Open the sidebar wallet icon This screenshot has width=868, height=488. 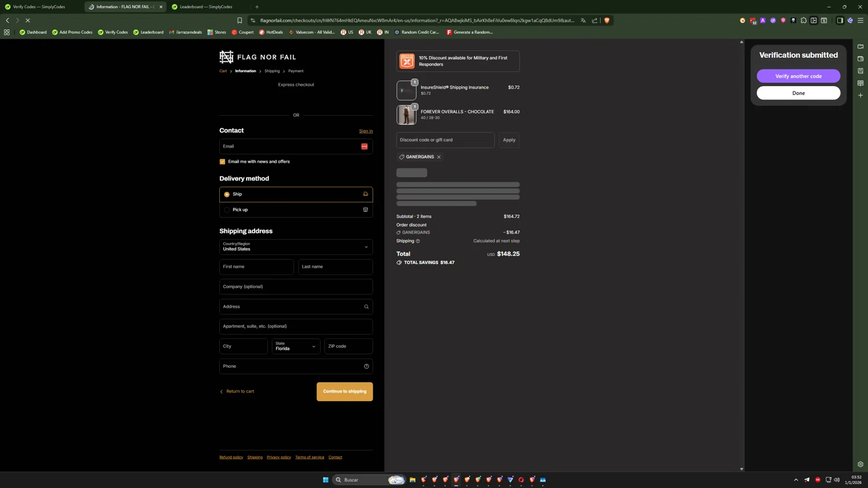click(x=860, y=59)
